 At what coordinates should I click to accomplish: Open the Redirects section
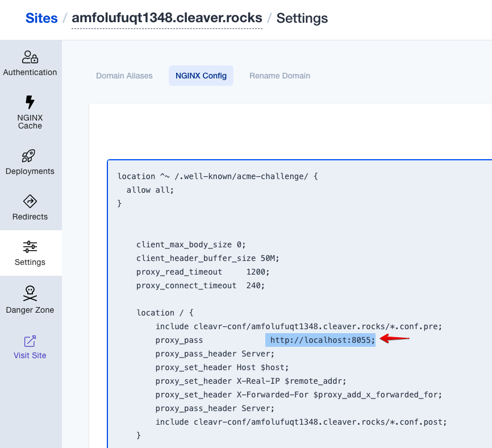click(x=30, y=208)
